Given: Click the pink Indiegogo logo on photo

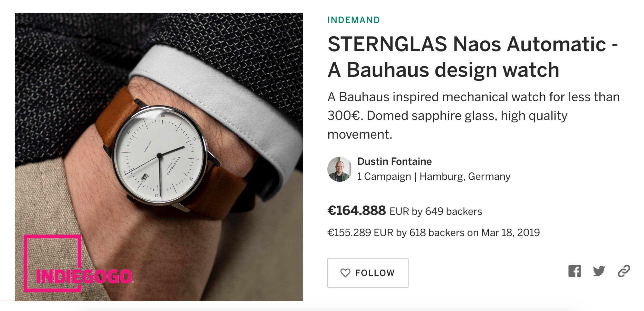Looking at the screenshot, I should (78, 263).
